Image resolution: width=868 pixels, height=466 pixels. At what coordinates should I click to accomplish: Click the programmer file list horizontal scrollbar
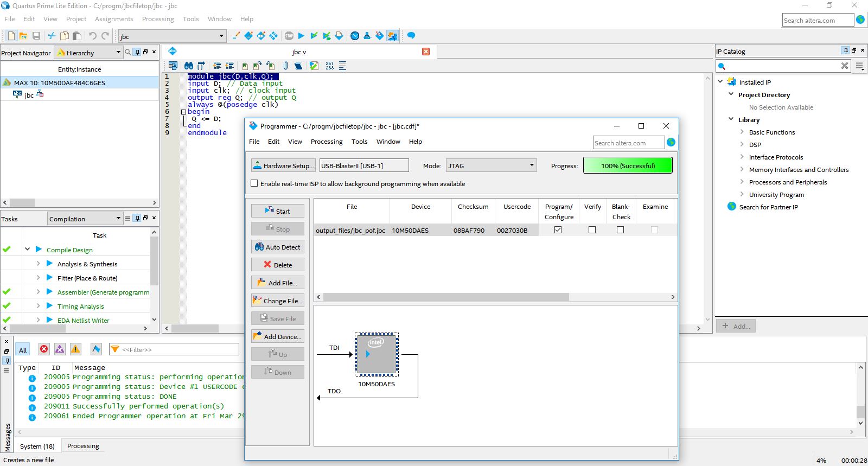[x=446, y=297]
